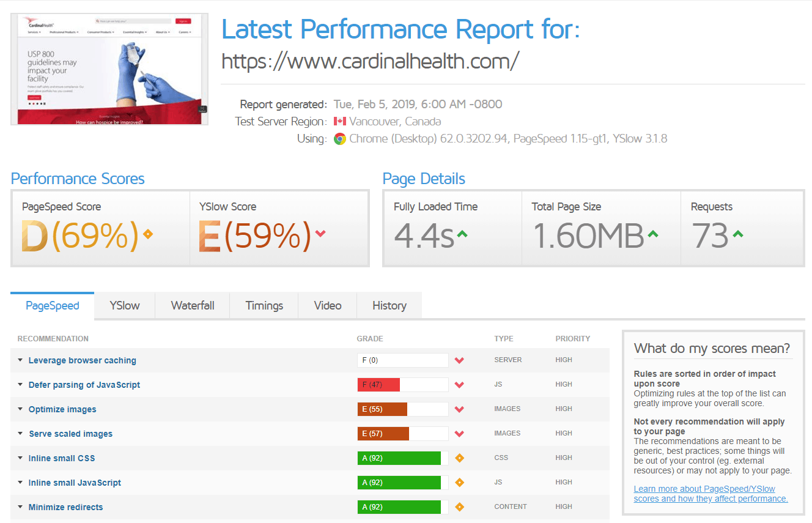The image size is (812, 523).
Task: Click the TYPE column header
Action: 504,338
